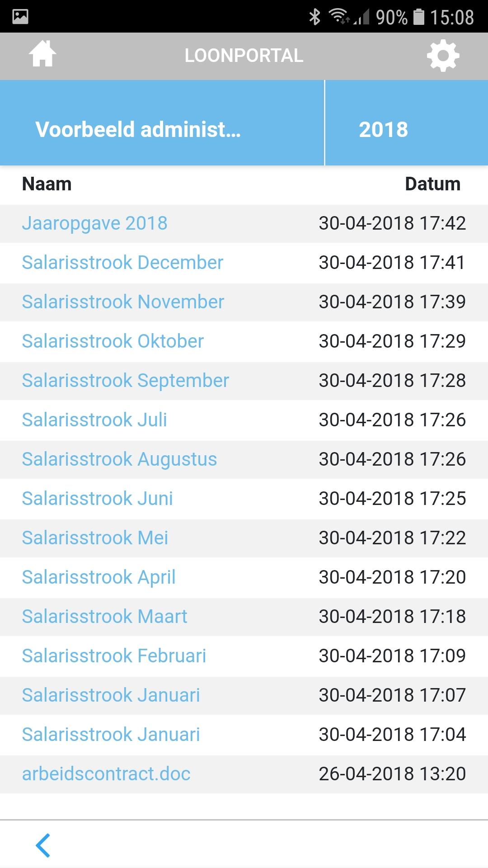Sort by the Datum column header
Screen dimensions: 488x868
(x=432, y=184)
